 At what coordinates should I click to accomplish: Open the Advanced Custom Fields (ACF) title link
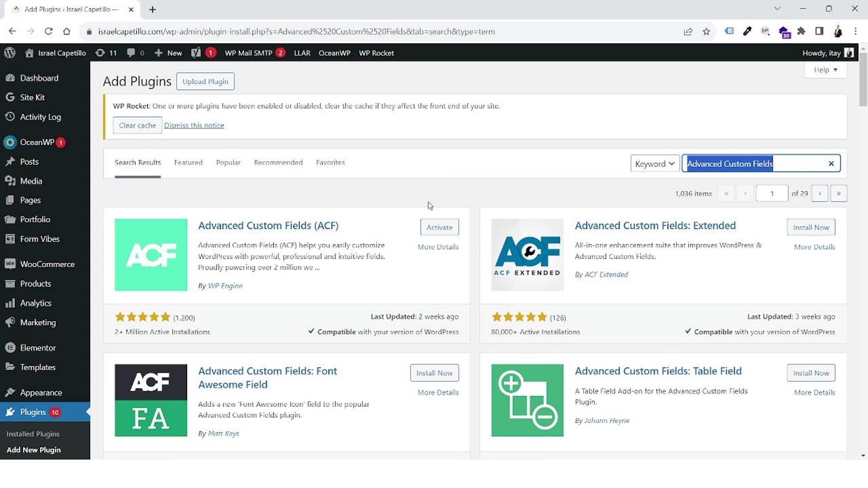point(269,226)
